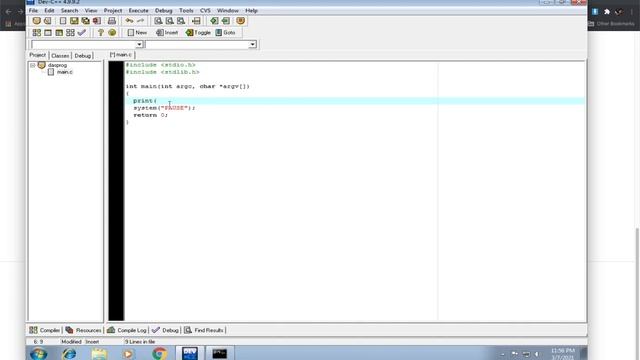Click the Debug checkmark toolbar icon
The width and height of the screenshot is (640, 360).
[x=82, y=33]
